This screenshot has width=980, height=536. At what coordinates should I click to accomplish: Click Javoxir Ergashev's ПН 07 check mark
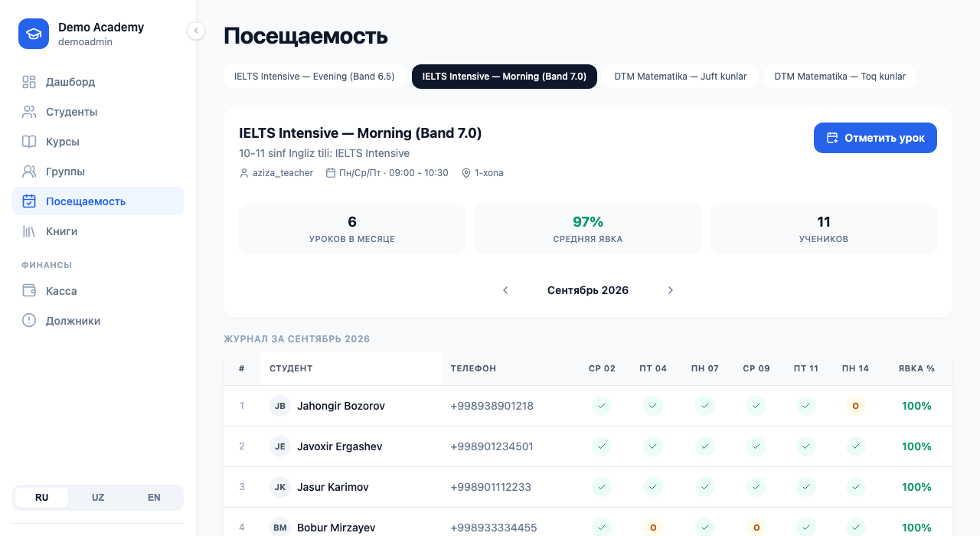point(705,446)
